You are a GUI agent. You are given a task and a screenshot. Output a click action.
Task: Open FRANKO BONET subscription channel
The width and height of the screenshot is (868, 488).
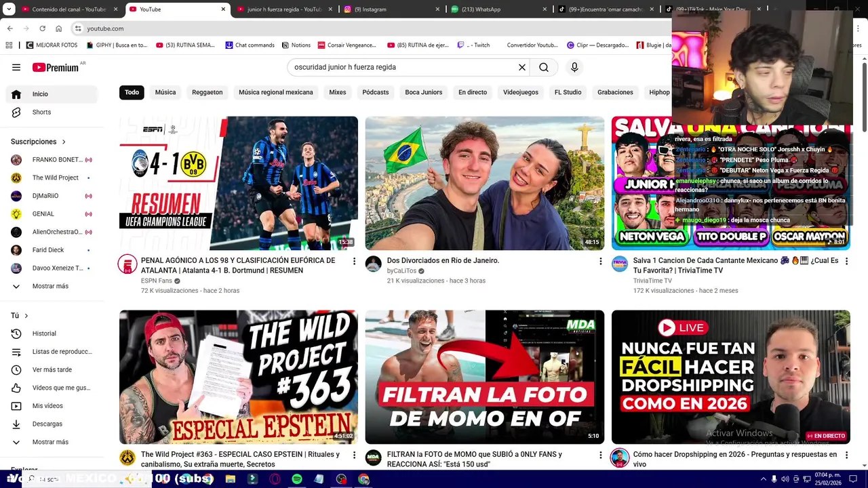(52, 160)
